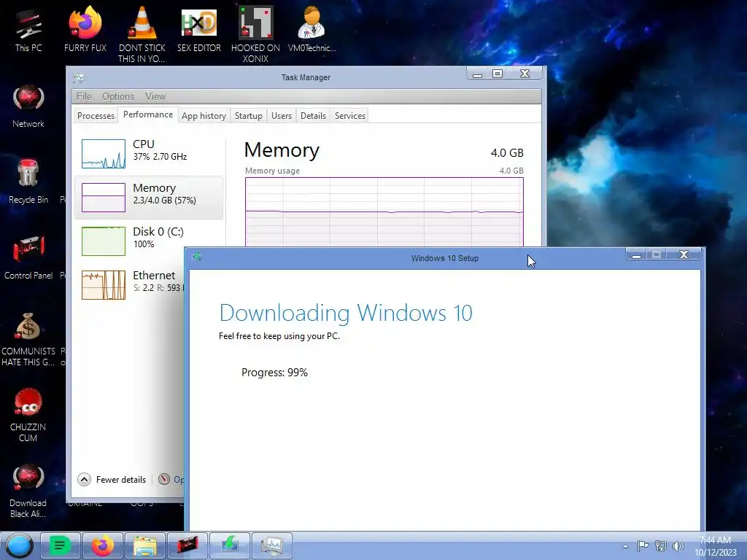The width and height of the screenshot is (747, 560).
Task: Open the Options menu in Task Manager
Action: [x=118, y=97]
